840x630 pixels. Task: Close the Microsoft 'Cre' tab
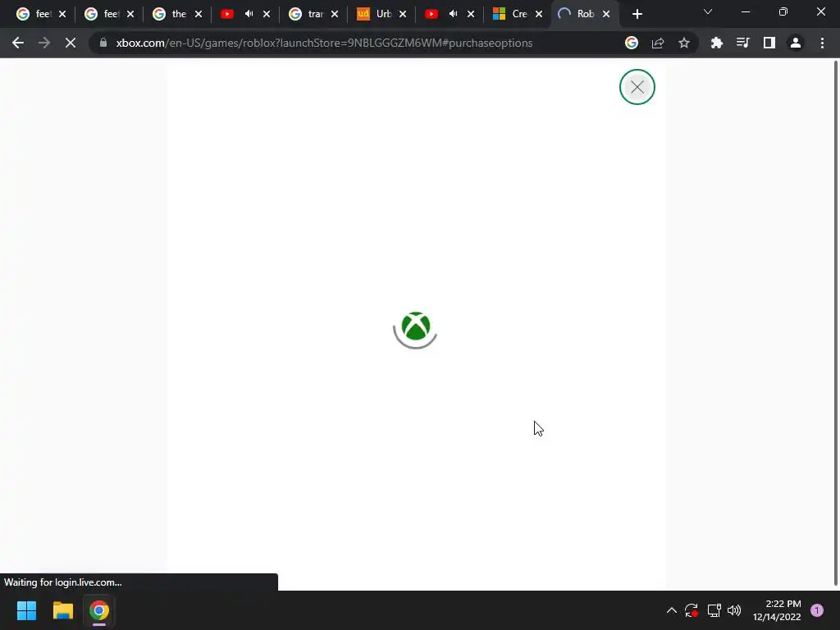pyautogui.click(x=539, y=14)
